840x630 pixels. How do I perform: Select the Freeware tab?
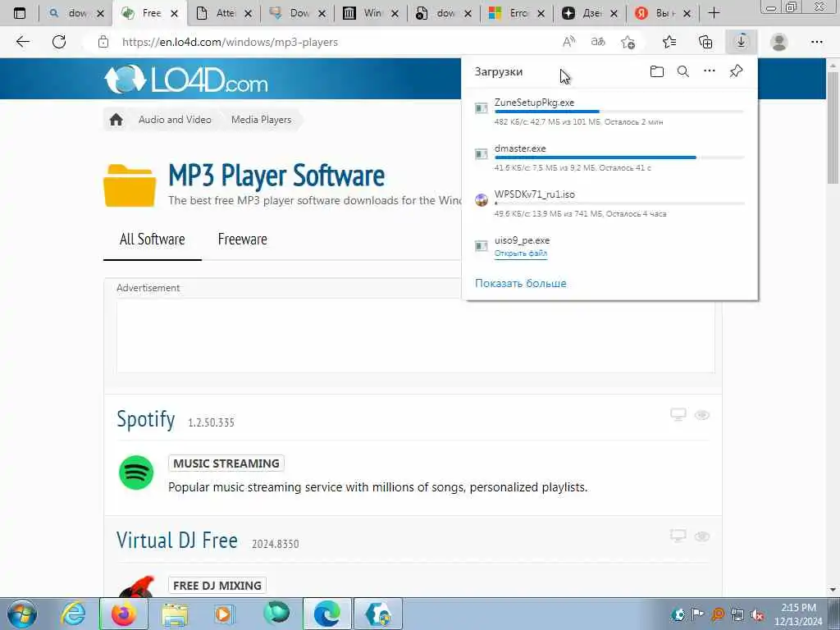(242, 239)
